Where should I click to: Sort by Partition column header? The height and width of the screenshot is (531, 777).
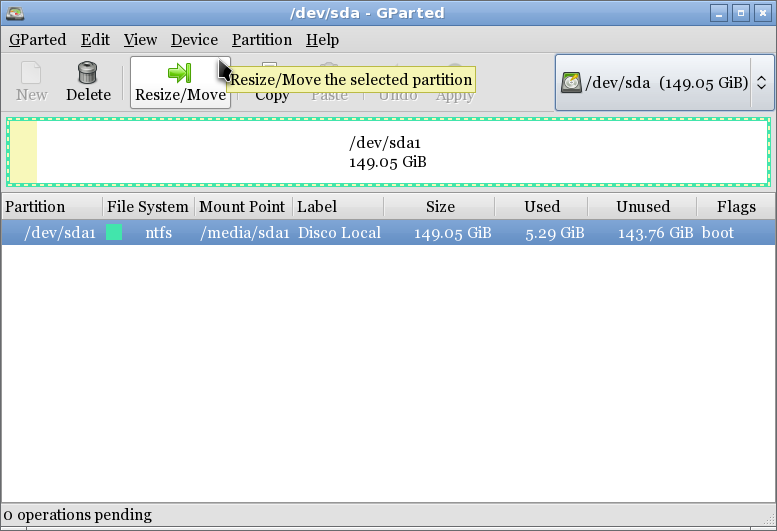click(x=52, y=207)
